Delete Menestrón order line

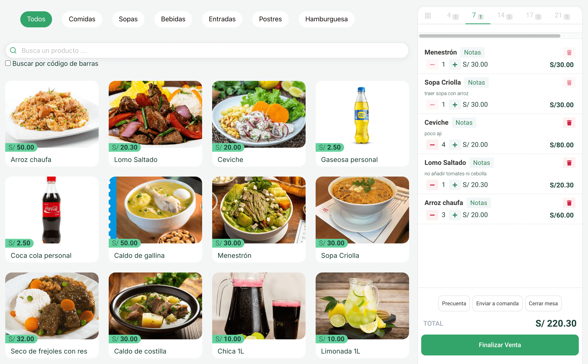[569, 52]
